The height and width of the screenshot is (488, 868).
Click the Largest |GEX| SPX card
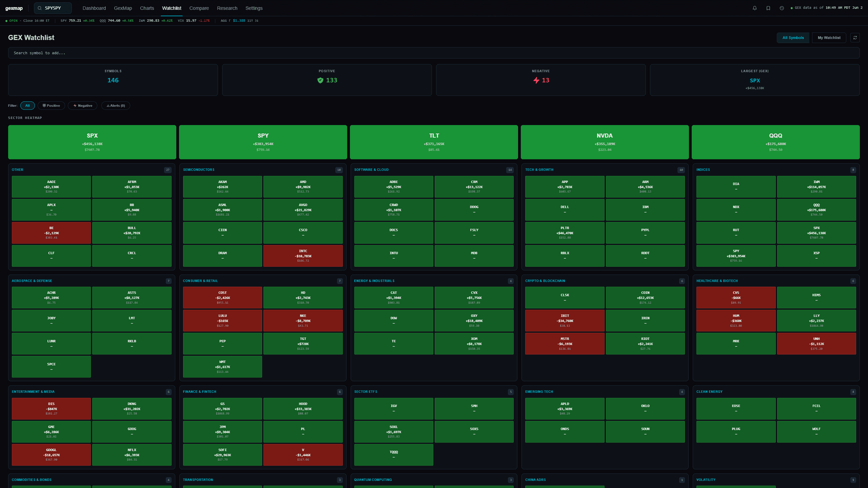(755, 80)
